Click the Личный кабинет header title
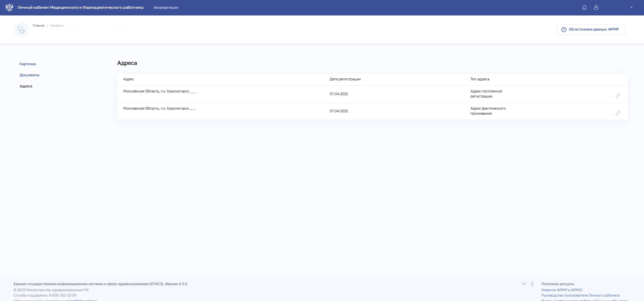 (80, 7)
